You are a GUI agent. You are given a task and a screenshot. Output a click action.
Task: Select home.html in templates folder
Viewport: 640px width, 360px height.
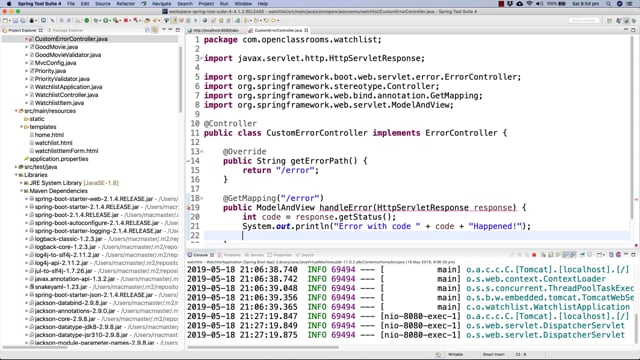[x=49, y=135]
